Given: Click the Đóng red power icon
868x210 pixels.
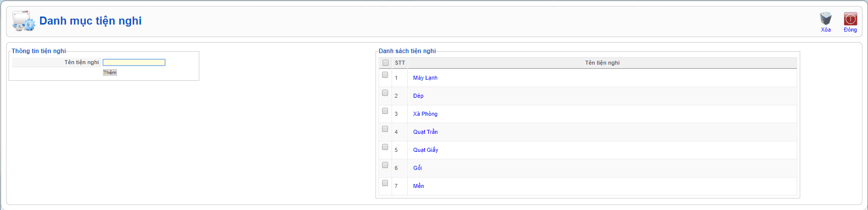Looking at the screenshot, I should pyautogui.click(x=850, y=19).
